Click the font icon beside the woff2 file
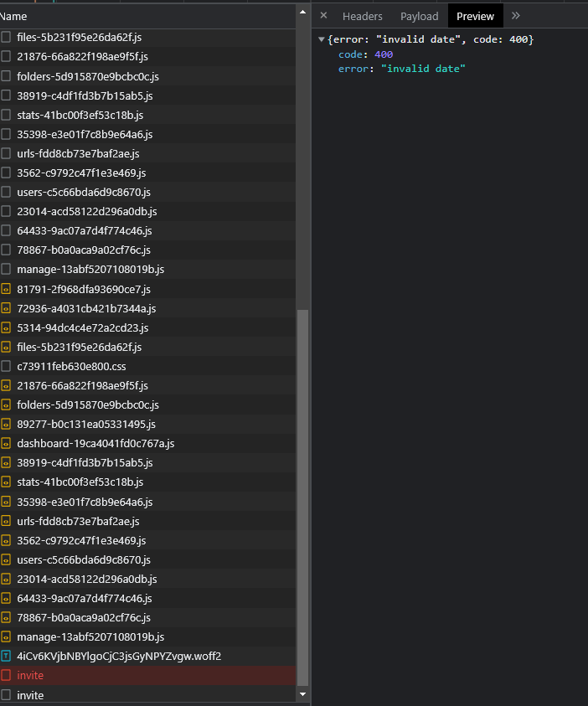 pos(8,656)
